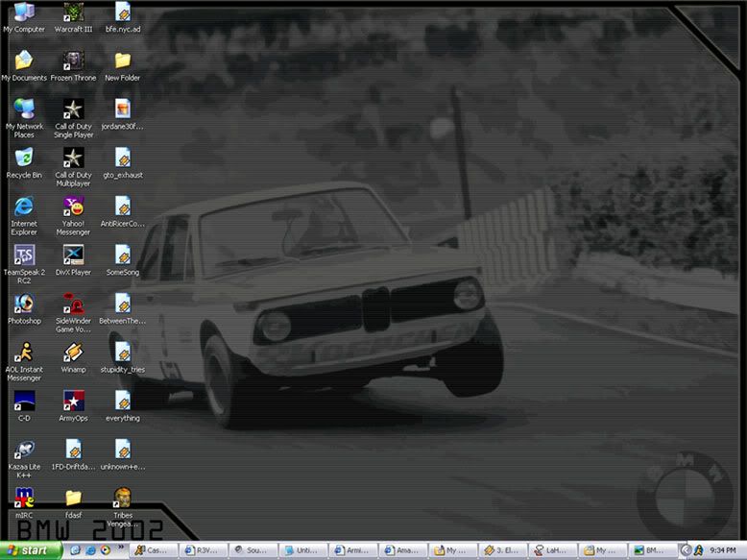Switch to the R3V taskbar window
Image resolution: width=747 pixels, height=560 pixels.
coord(205,550)
